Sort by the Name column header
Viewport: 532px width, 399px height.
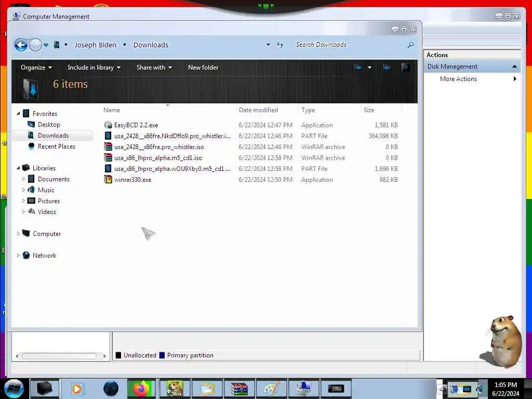click(112, 110)
